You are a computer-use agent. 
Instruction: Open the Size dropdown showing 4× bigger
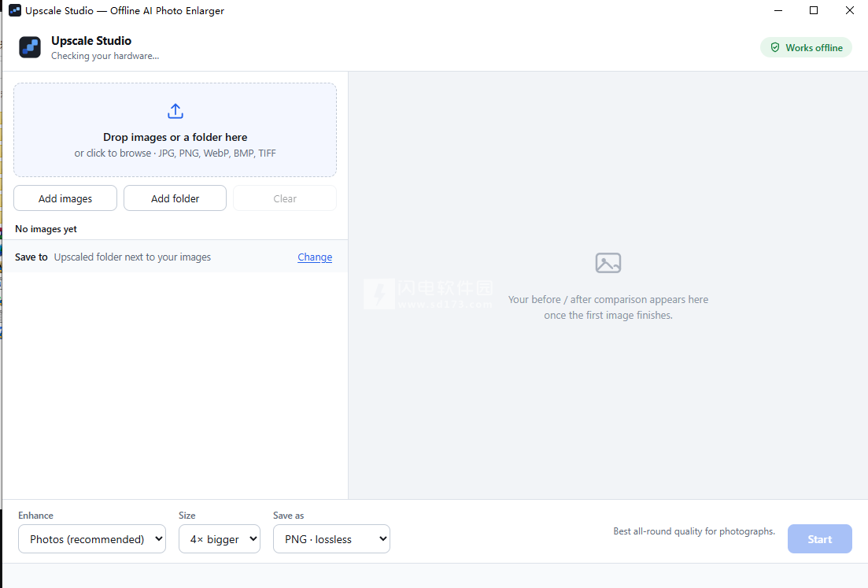click(x=220, y=538)
